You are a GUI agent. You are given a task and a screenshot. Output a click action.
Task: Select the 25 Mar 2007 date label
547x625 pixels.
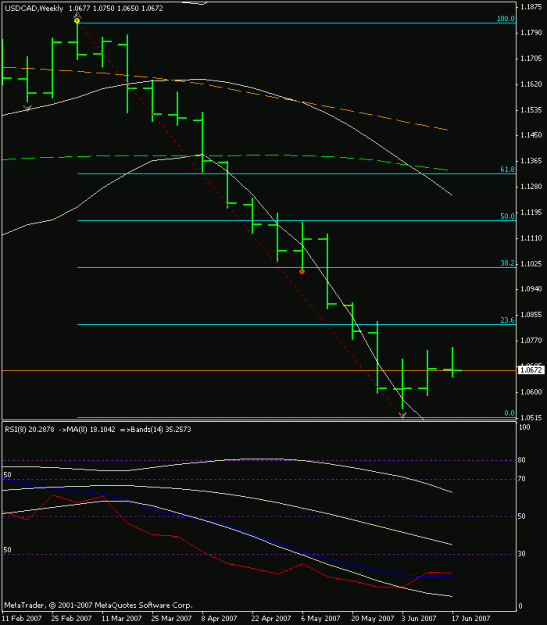[x=171, y=618]
